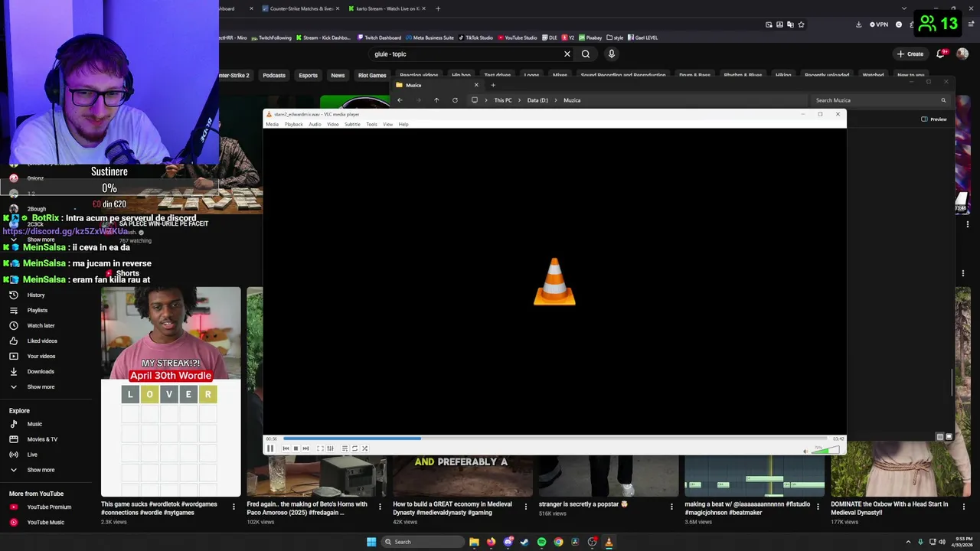Show the VLC playlist
The image size is (980, 551).
tap(345, 448)
